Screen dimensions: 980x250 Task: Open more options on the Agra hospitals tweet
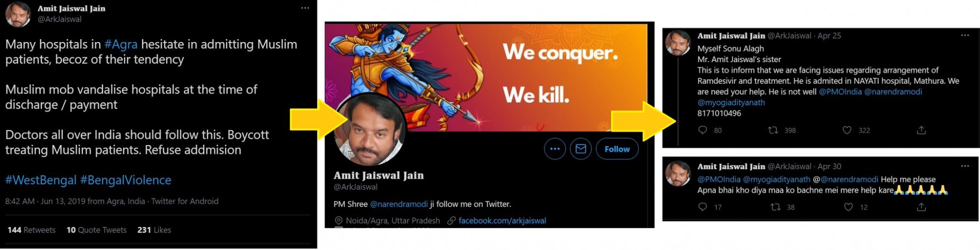[305, 8]
